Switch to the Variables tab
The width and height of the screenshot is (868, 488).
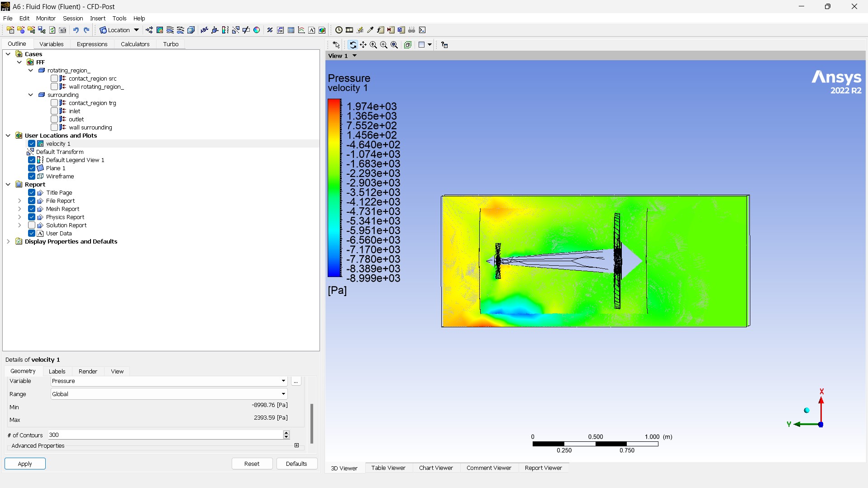52,44
